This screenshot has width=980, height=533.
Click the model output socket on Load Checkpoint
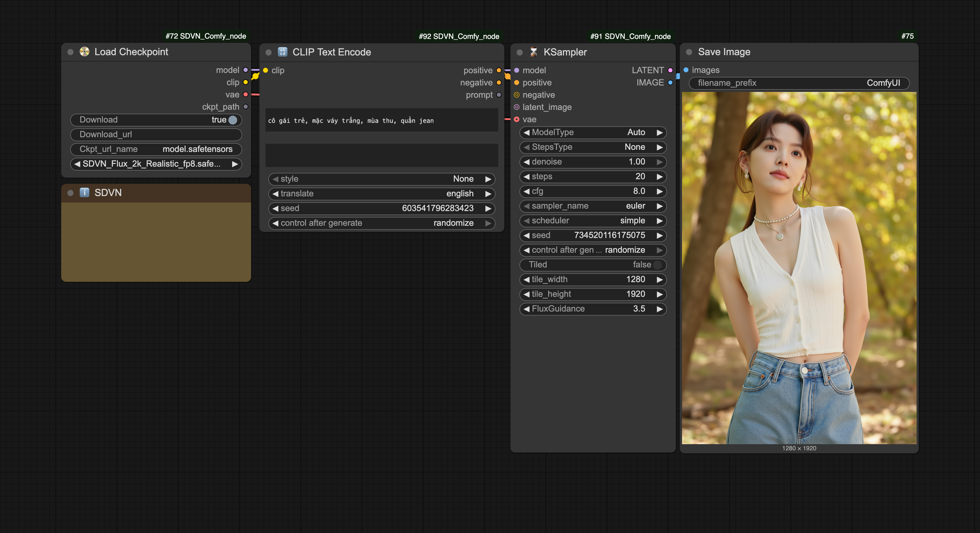point(246,70)
